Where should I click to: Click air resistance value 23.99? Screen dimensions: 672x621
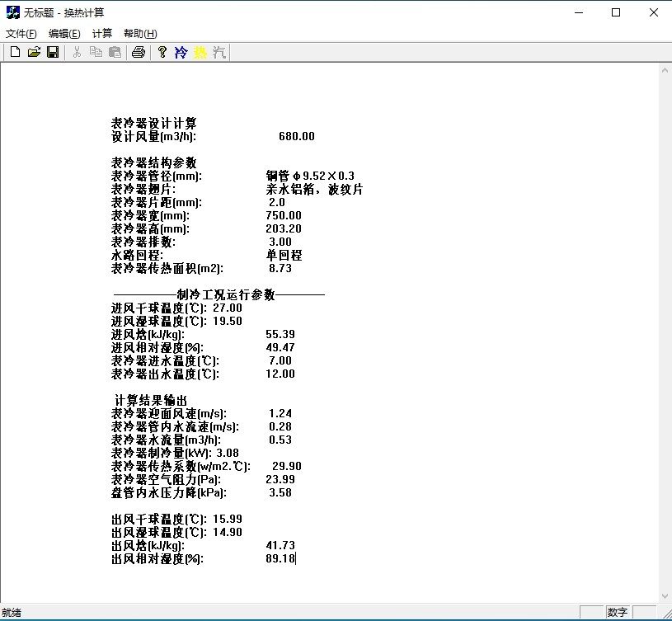(x=280, y=480)
